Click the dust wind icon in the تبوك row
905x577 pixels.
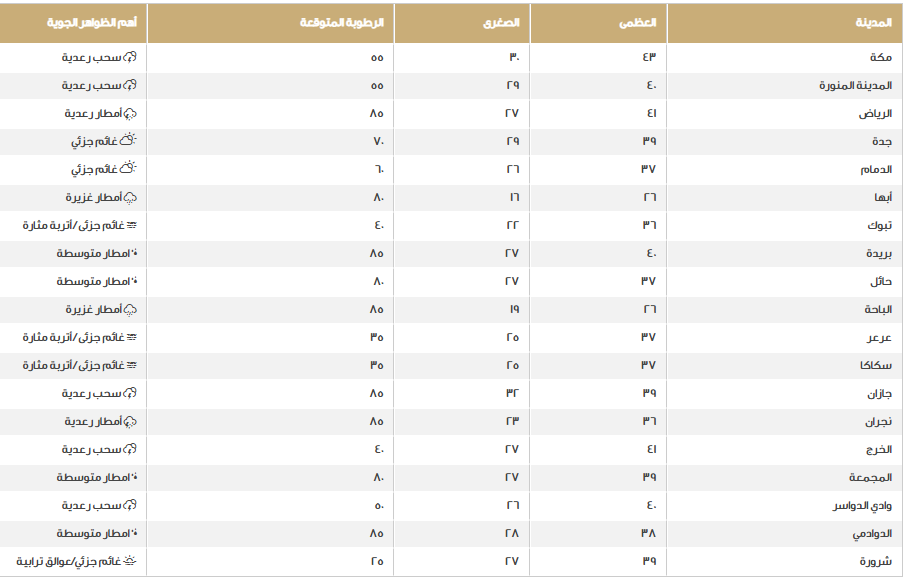click(x=130, y=226)
